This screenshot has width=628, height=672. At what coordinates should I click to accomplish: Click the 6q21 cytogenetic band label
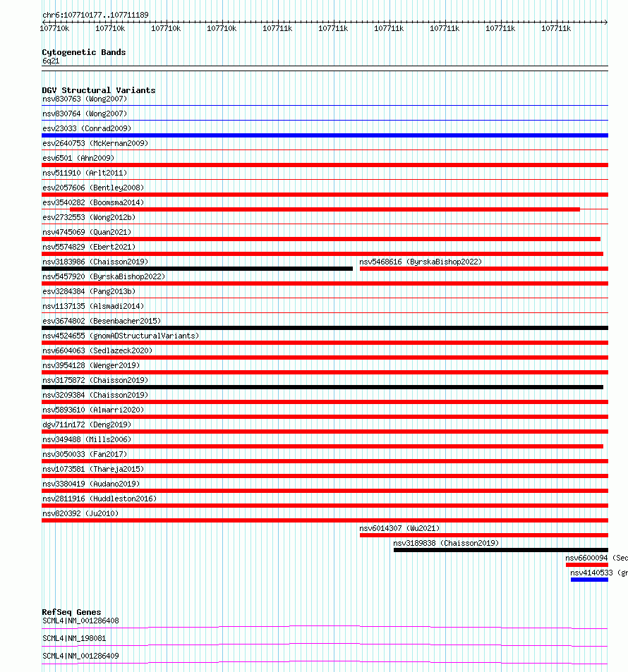point(51,61)
